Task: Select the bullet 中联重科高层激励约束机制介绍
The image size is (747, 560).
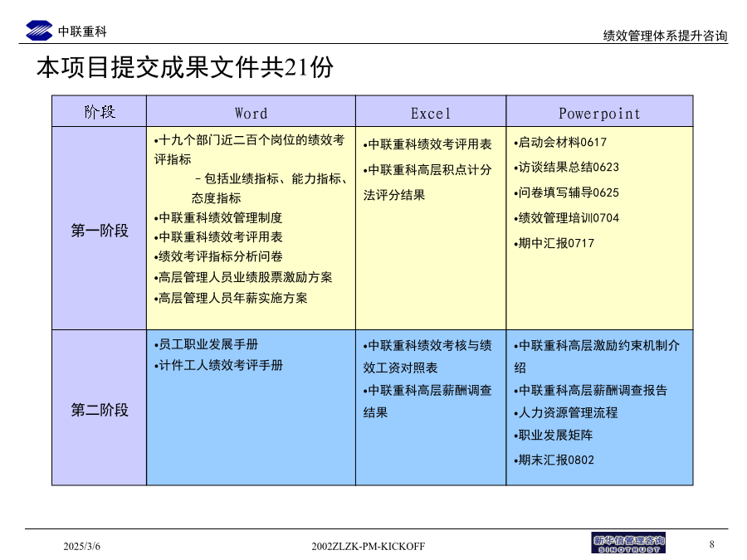Action: 597,357
